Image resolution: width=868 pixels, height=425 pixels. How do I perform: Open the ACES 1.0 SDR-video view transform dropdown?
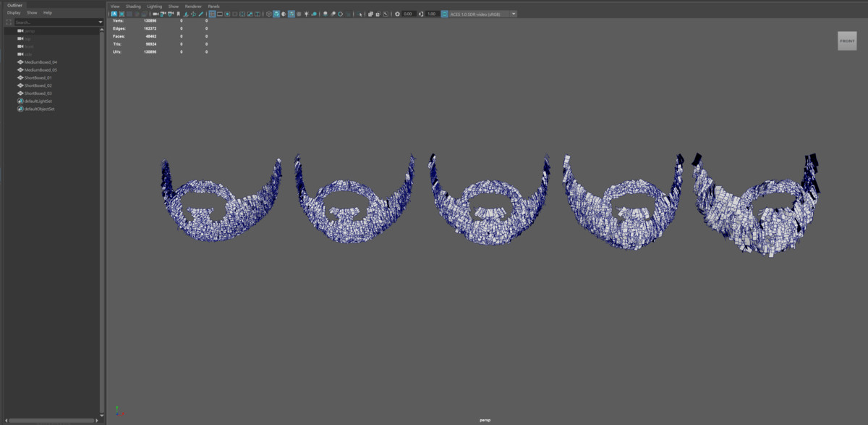tap(483, 14)
